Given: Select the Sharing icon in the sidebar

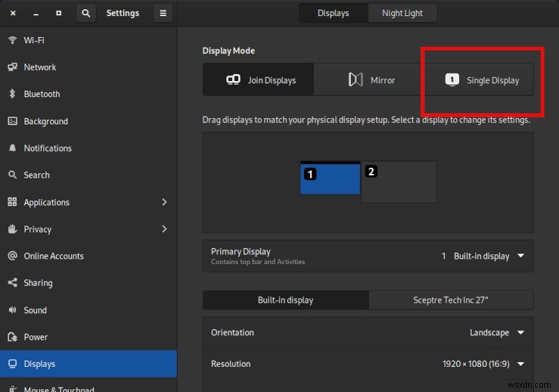Looking at the screenshot, I should [12, 283].
